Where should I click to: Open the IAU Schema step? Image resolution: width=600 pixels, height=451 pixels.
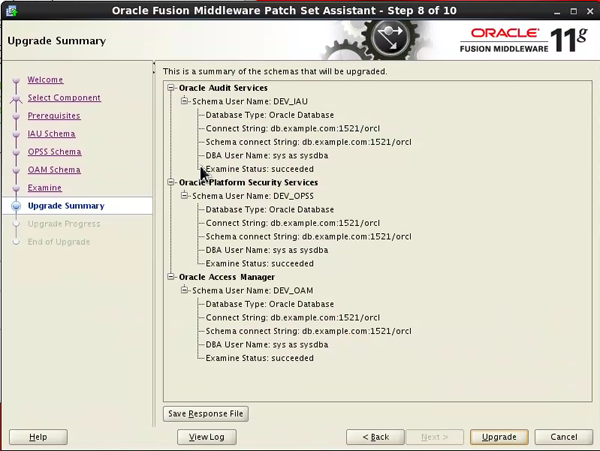tap(51, 134)
